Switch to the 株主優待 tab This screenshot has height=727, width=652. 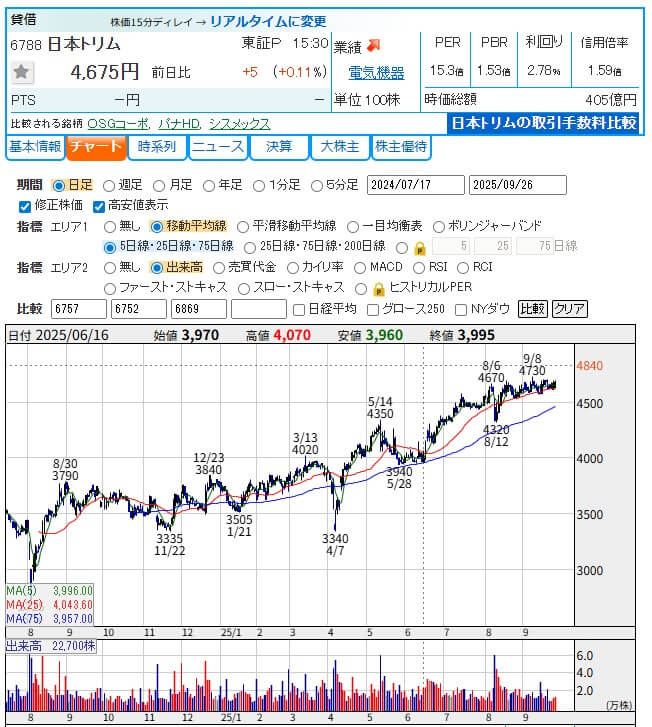[401, 147]
